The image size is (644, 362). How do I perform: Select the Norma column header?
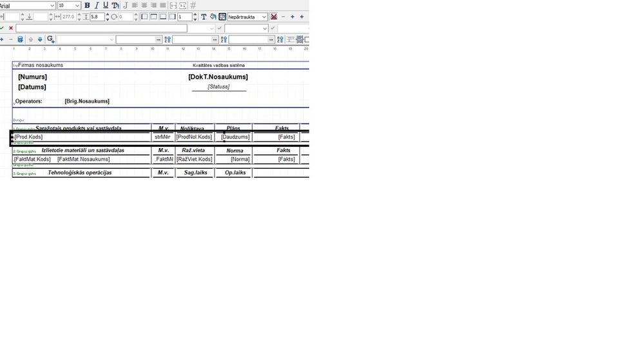pos(235,151)
